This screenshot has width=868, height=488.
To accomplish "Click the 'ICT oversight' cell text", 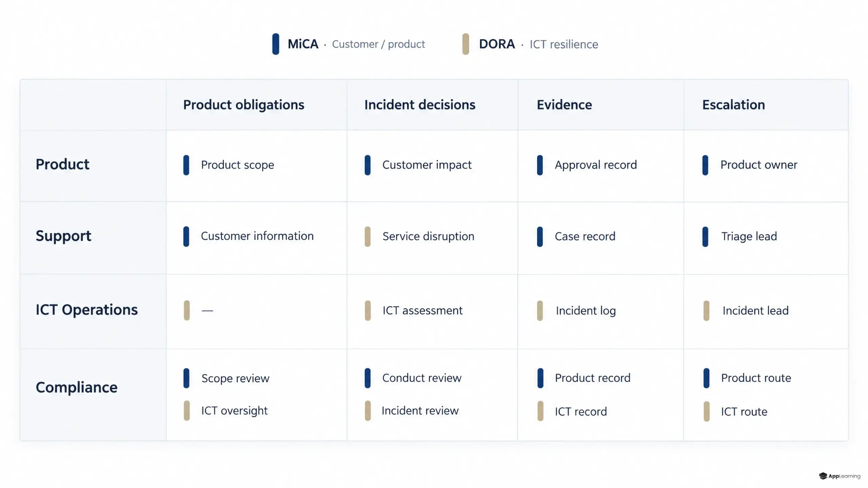I will (234, 411).
